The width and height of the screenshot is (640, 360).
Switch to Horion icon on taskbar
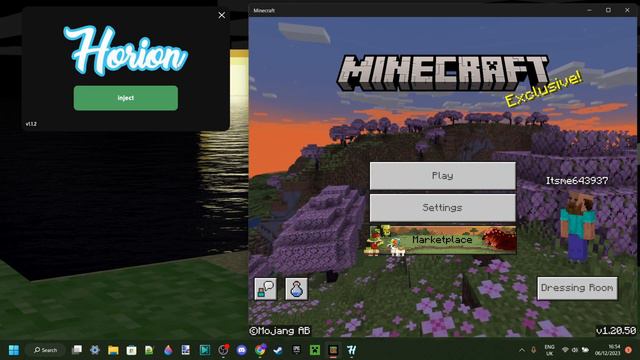click(x=351, y=350)
